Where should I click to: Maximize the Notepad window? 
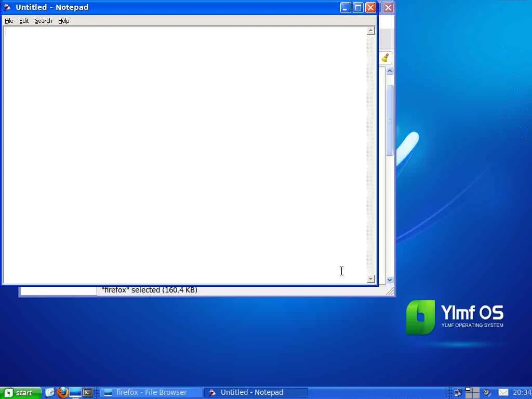[358, 7]
